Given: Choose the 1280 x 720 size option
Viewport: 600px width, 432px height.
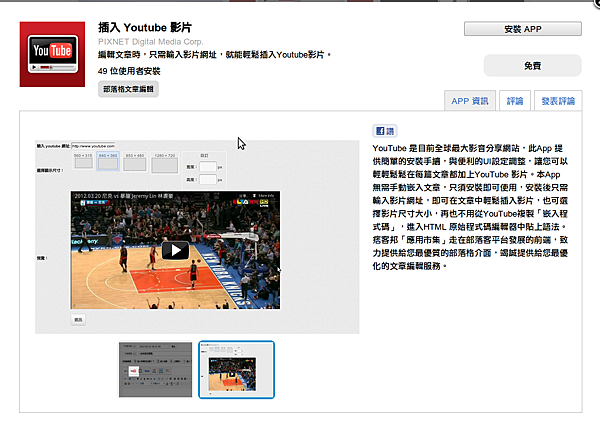Looking at the screenshot, I should 165,163.
